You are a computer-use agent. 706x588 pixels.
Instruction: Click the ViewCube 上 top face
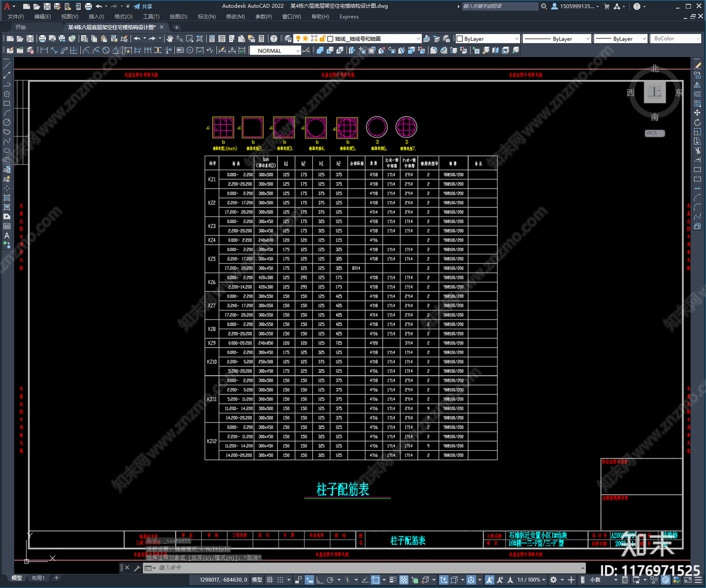pyautogui.click(x=655, y=93)
